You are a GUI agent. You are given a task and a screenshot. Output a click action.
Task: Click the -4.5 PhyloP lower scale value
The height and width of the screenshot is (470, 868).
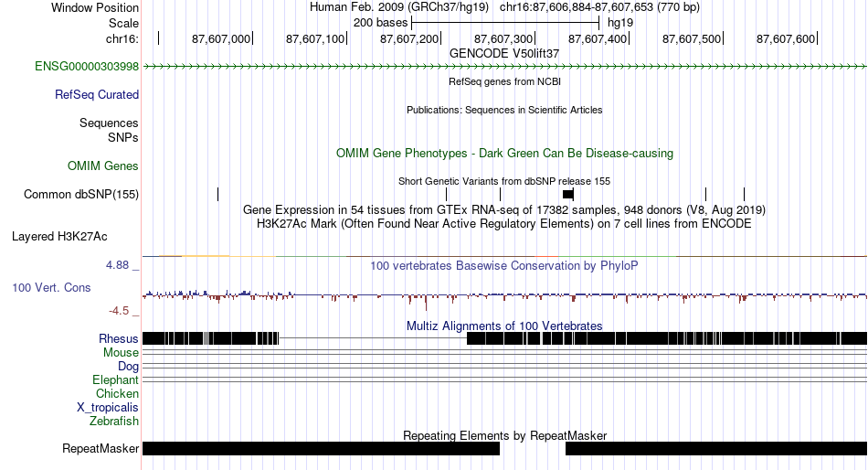coord(119,311)
